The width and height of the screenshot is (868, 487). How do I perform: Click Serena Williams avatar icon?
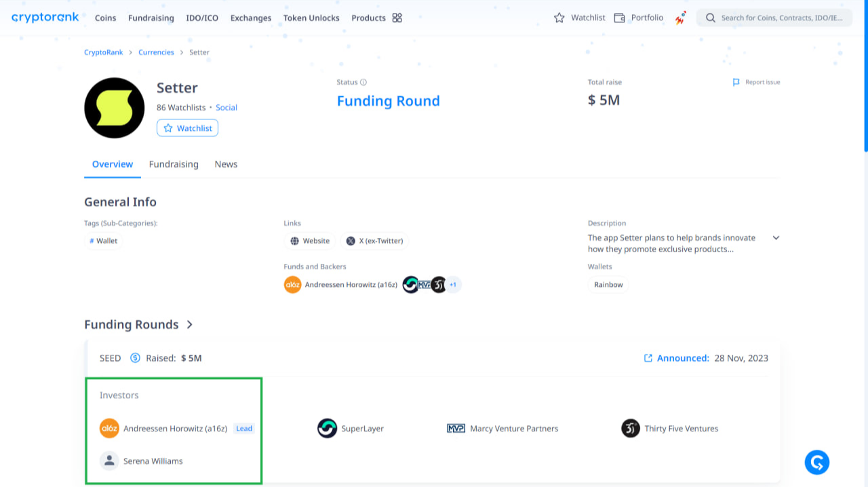tap(109, 461)
